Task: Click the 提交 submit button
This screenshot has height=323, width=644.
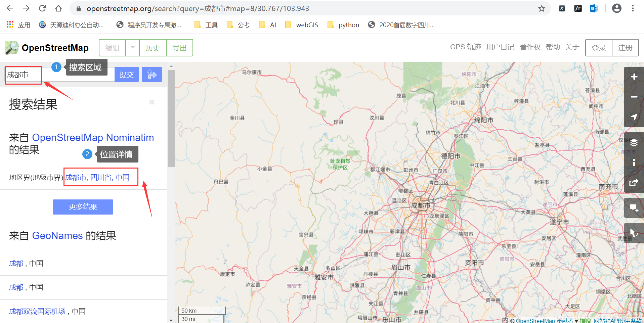Action: click(x=127, y=74)
